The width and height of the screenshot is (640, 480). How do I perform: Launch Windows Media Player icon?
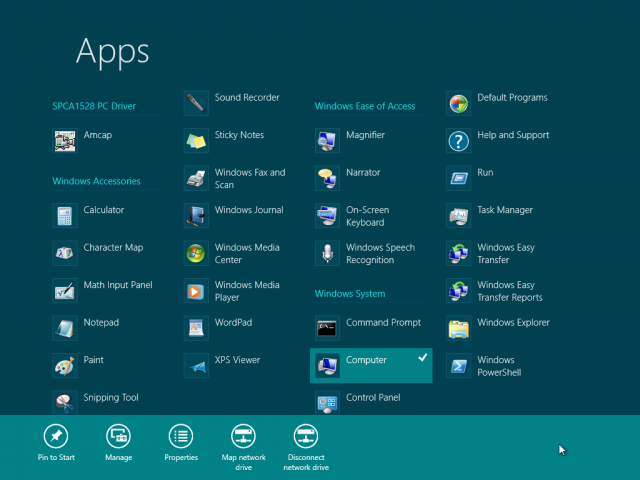[196, 291]
